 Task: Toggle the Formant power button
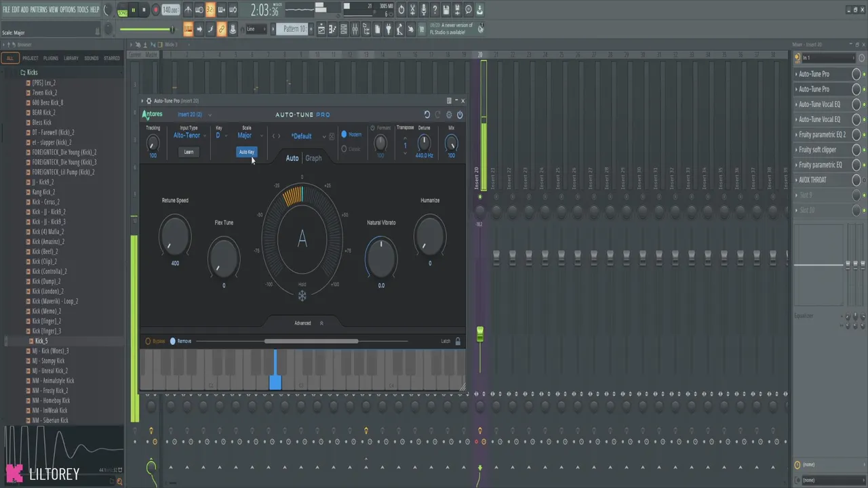372,127
